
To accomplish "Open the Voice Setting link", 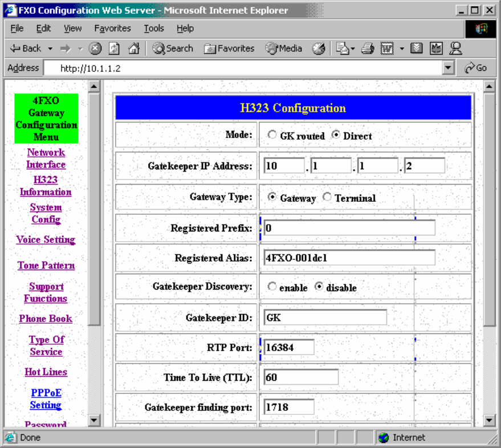I will coord(46,240).
